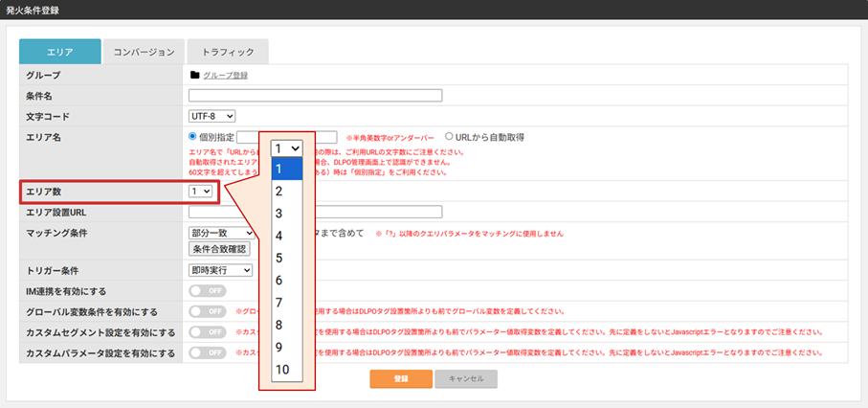Click the black folder icon beside グループ登録
The image size is (868, 408).
pos(194,75)
